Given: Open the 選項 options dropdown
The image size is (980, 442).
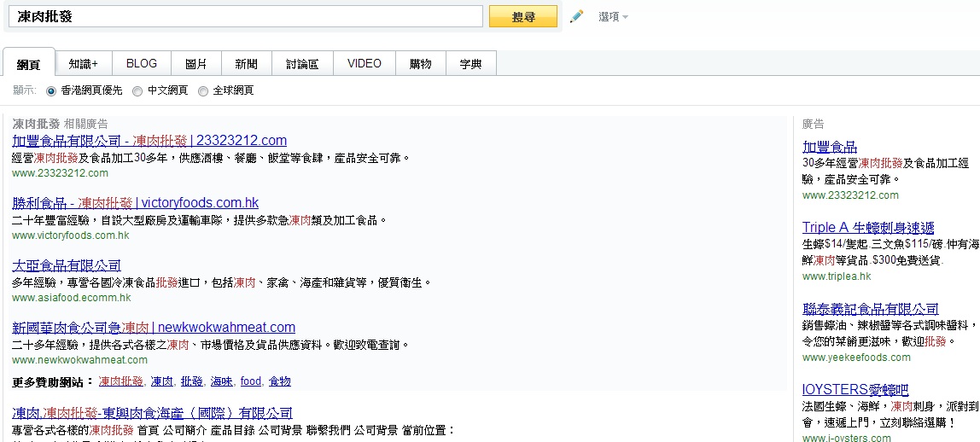Looking at the screenshot, I should tap(613, 17).
